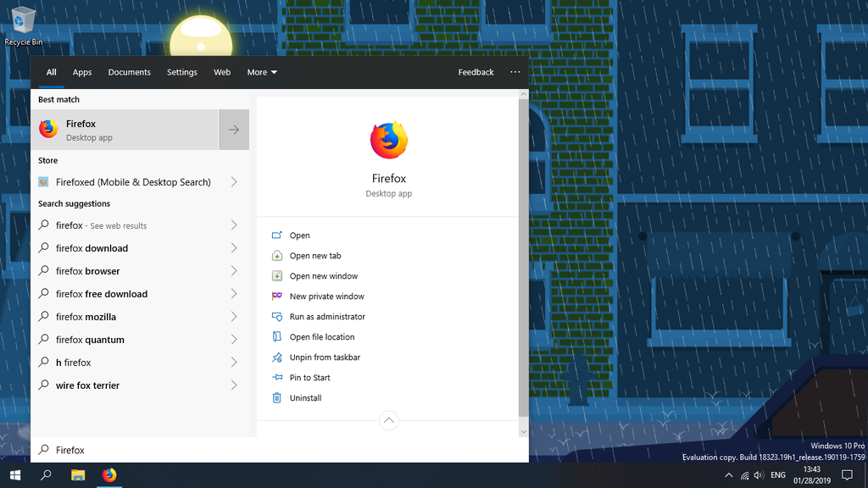868x488 pixels.
Task: Click the volume speaker tray icon
Action: pos(759,475)
